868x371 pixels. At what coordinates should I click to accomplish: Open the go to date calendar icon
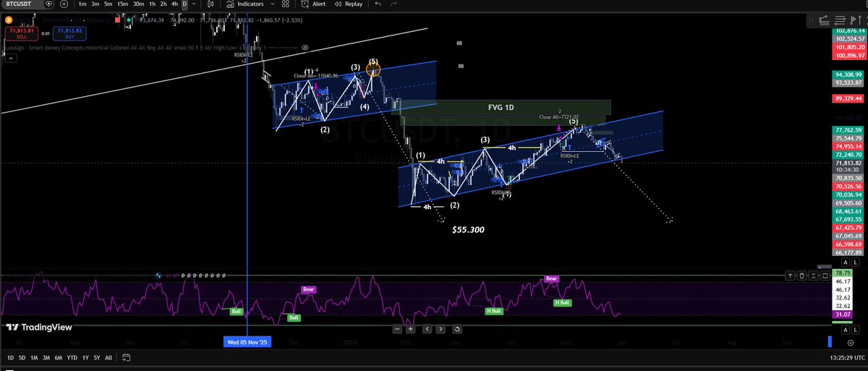(x=127, y=358)
